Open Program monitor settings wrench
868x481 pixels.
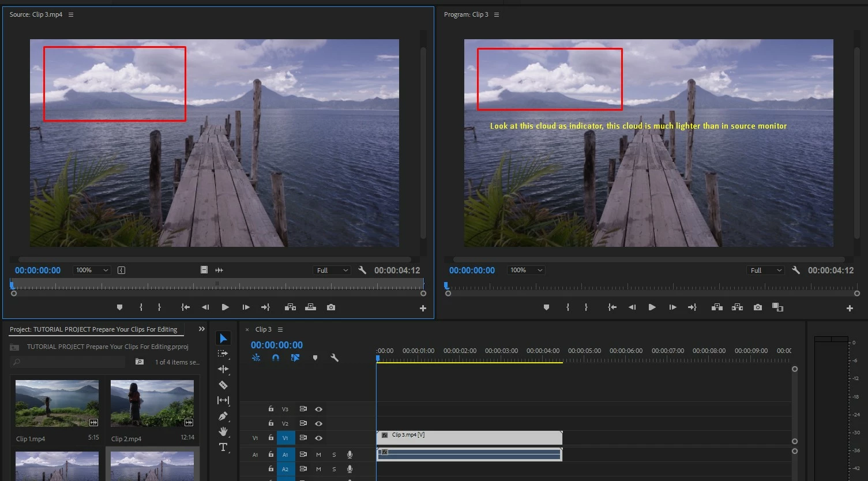point(796,270)
